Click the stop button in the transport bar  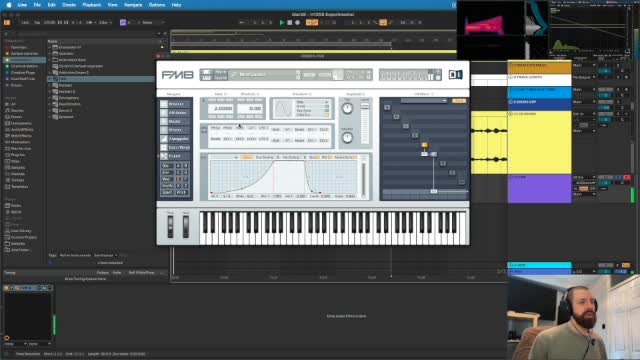point(289,22)
